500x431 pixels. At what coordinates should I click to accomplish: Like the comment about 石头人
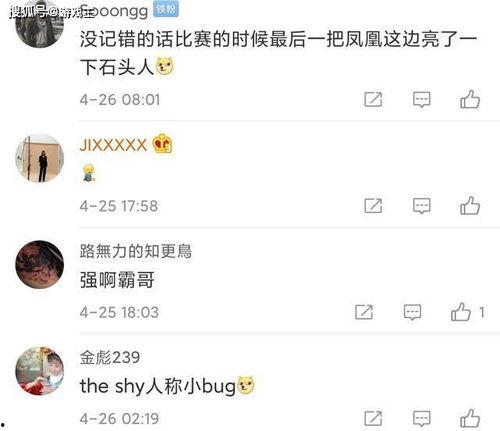[470, 99]
